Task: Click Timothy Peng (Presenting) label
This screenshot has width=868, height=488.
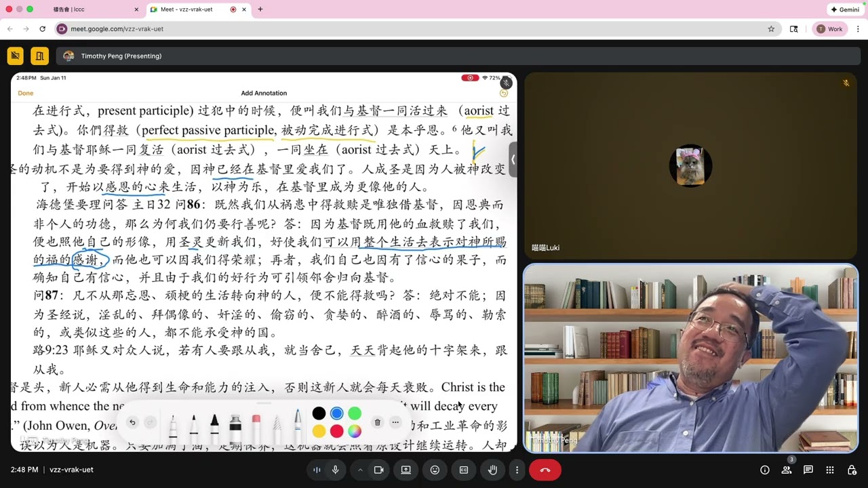Action: [121, 56]
